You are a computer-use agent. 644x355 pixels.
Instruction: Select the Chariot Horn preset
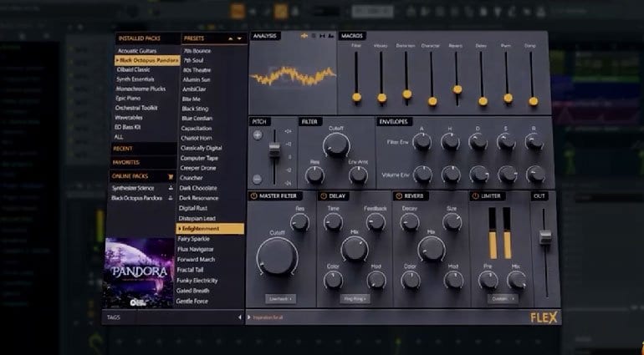coord(197,139)
